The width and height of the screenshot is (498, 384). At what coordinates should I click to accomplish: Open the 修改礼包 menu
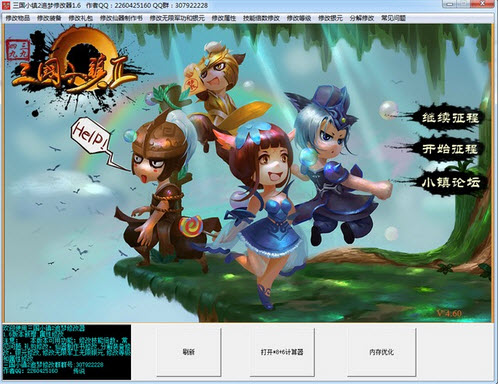[x=81, y=18]
